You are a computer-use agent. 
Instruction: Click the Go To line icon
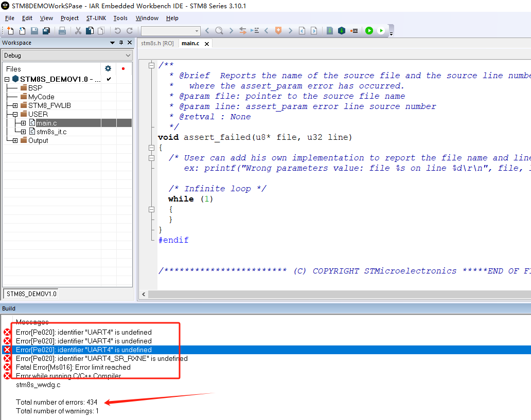click(255, 31)
